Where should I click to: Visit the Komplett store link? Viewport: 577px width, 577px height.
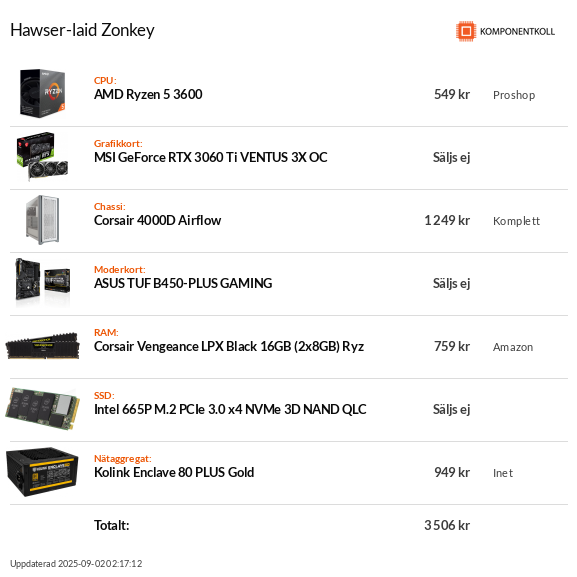click(516, 221)
